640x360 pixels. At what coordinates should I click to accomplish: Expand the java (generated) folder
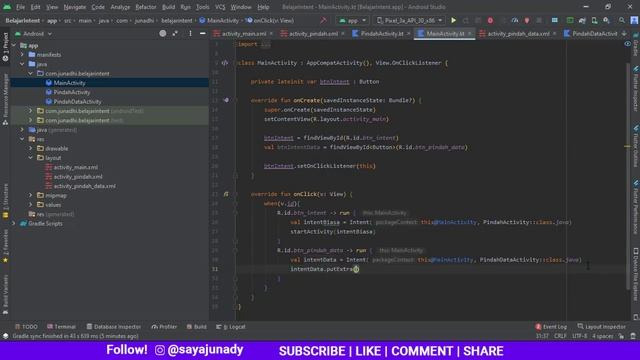click(22, 130)
